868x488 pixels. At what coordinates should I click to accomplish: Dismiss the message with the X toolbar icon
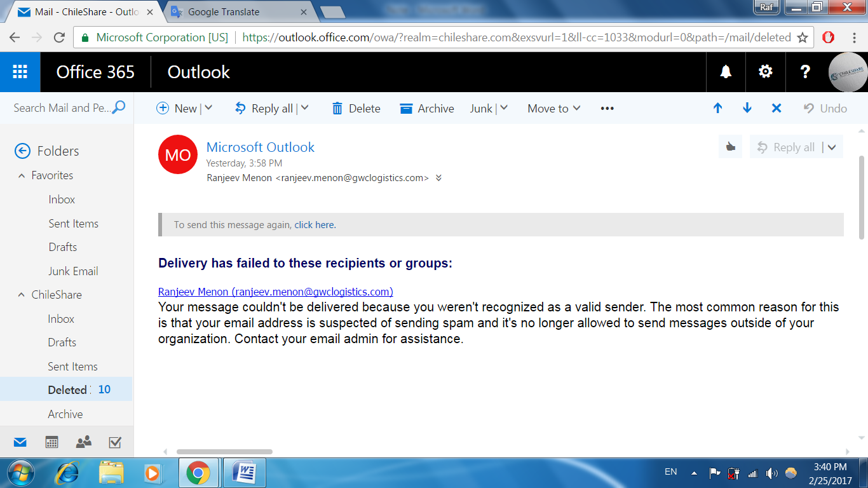pyautogui.click(x=776, y=108)
